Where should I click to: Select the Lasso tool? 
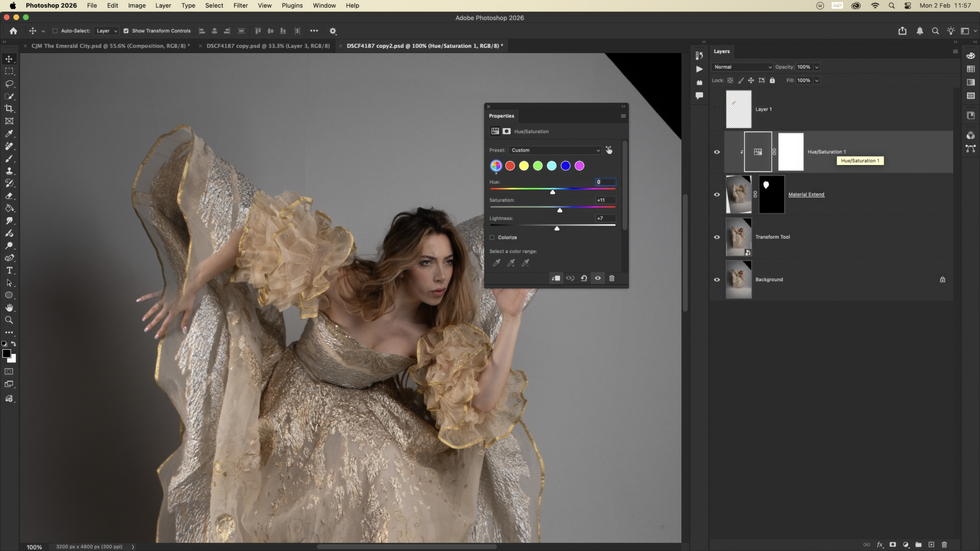9,84
